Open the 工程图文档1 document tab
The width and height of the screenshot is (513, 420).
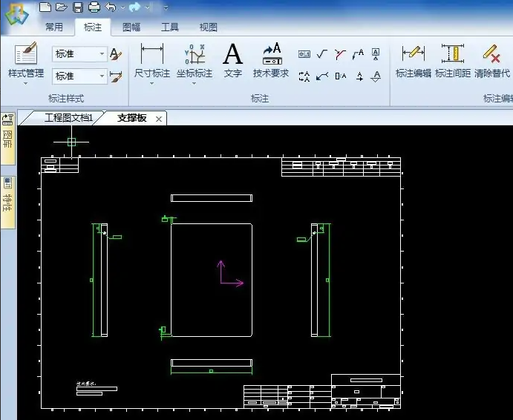pyautogui.click(x=67, y=118)
